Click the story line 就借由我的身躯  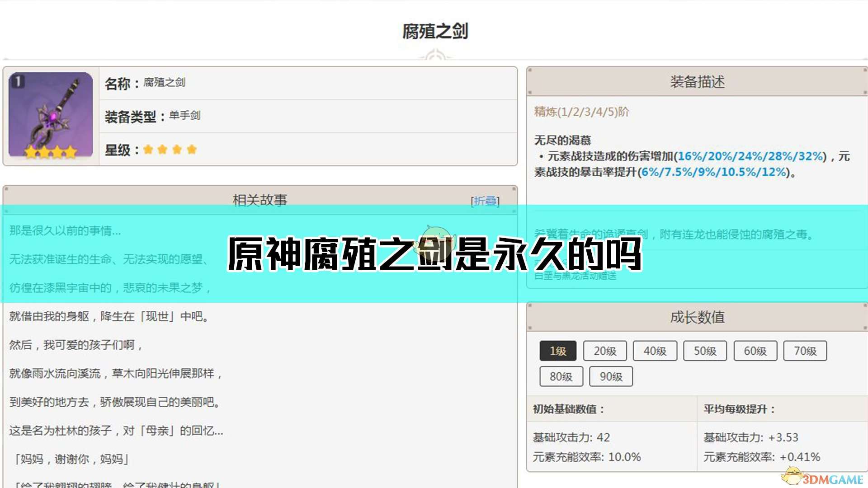click(x=109, y=316)
